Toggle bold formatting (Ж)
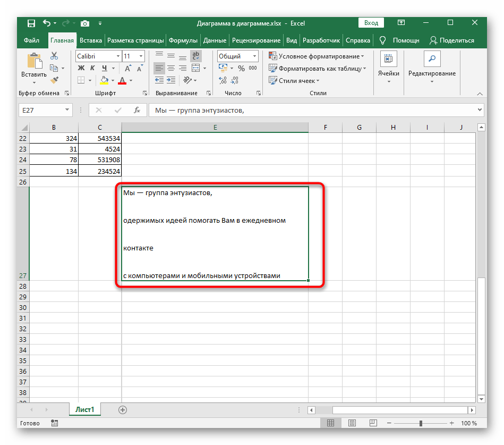 tap(81, 68)
